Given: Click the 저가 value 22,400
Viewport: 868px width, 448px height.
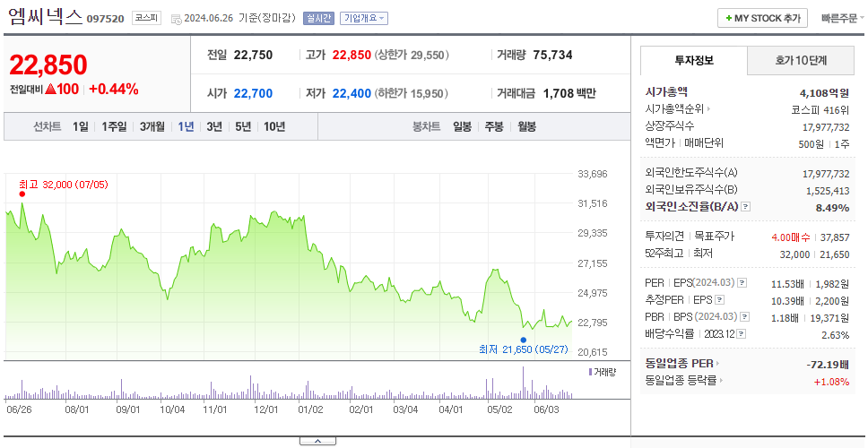Looking at the screenshot, I should 352,93.
